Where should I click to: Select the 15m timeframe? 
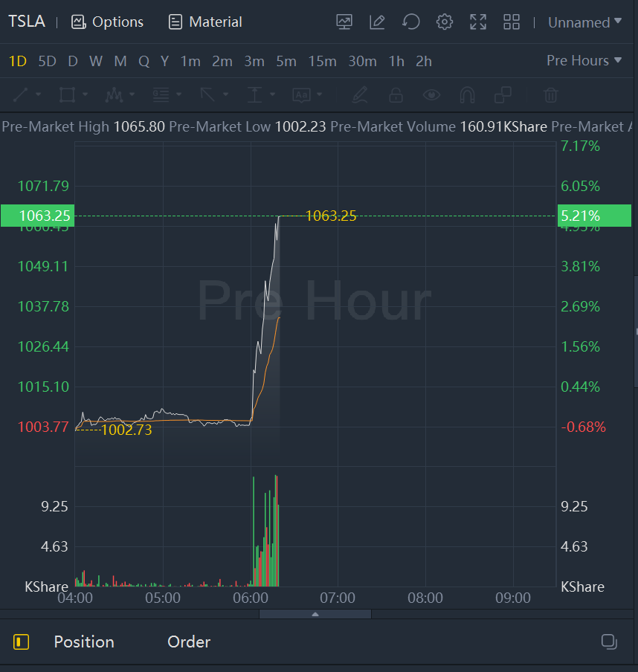(322, 61)
